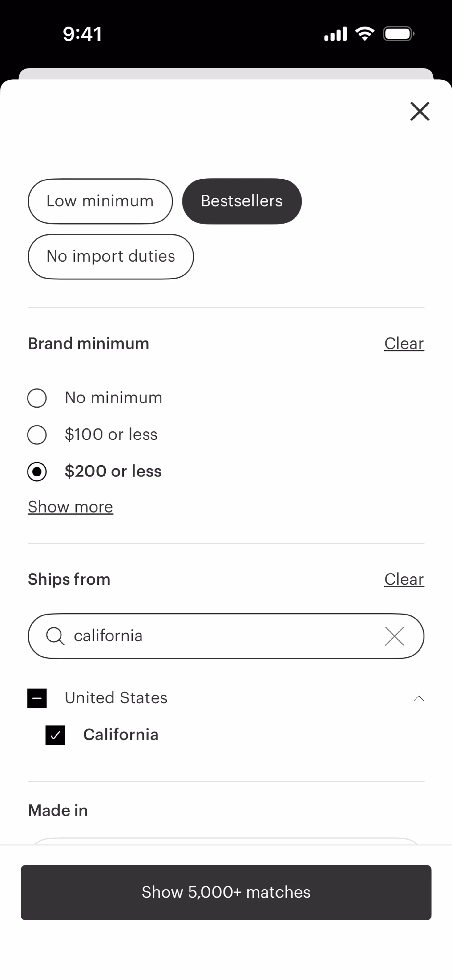Clear the california search text

point(394,636)
